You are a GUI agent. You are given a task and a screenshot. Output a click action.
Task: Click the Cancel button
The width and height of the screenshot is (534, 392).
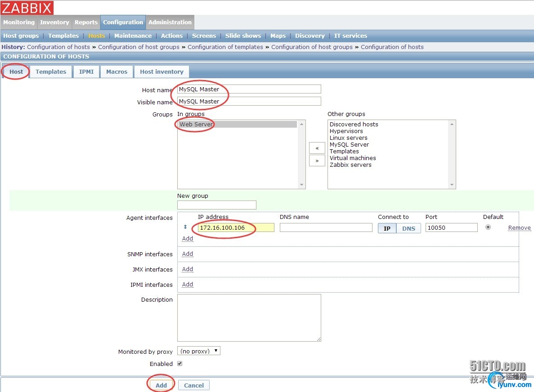tap(194, 385)
